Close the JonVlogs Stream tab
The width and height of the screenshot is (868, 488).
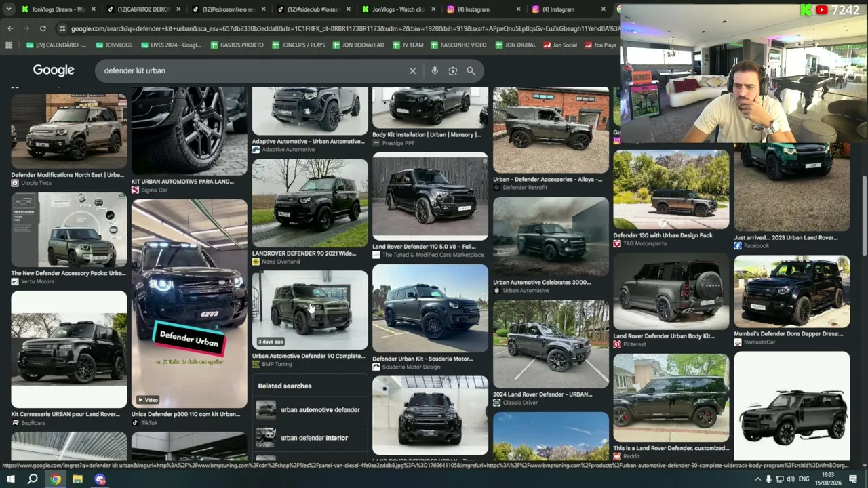pos(93,9)
